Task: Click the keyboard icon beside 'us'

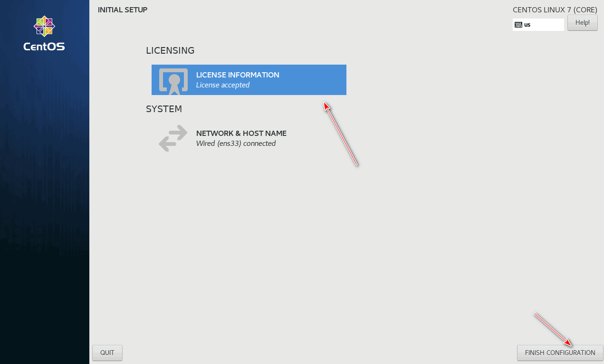Action: (x=518, y=25)
